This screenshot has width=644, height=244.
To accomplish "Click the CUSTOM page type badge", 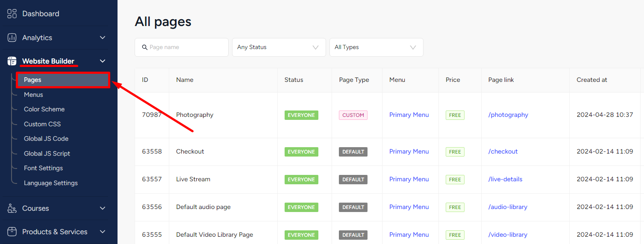I will 353,115.
